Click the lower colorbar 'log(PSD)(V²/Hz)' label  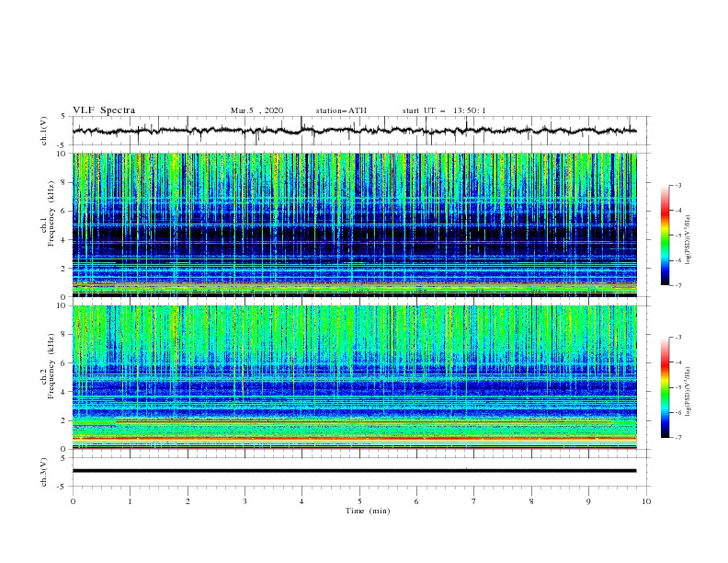[688, 391]
